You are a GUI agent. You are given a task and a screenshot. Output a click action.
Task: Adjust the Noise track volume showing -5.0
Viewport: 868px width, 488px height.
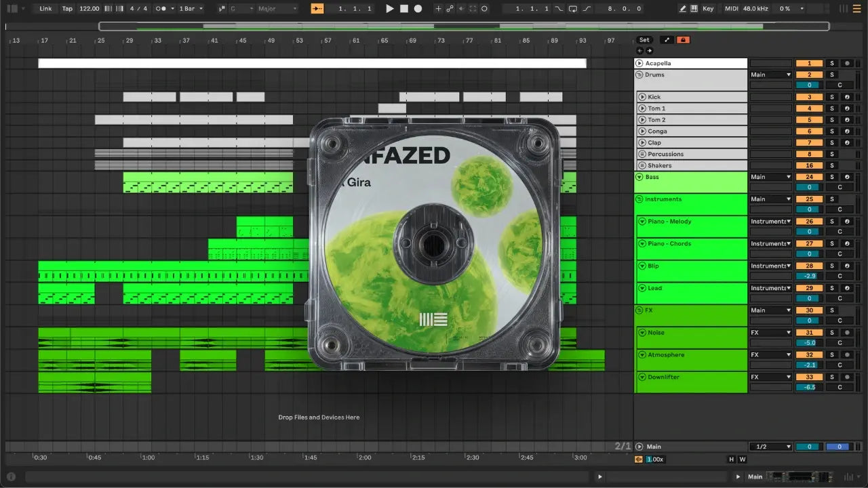809,343
